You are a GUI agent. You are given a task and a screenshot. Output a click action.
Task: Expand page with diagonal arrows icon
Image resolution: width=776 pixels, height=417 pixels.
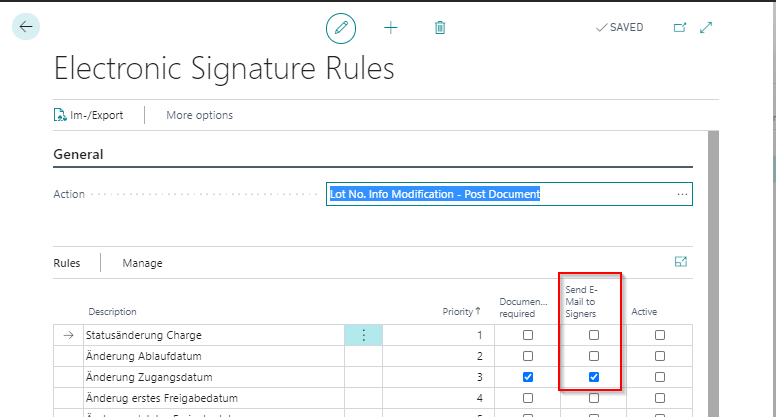pos(706,28)
